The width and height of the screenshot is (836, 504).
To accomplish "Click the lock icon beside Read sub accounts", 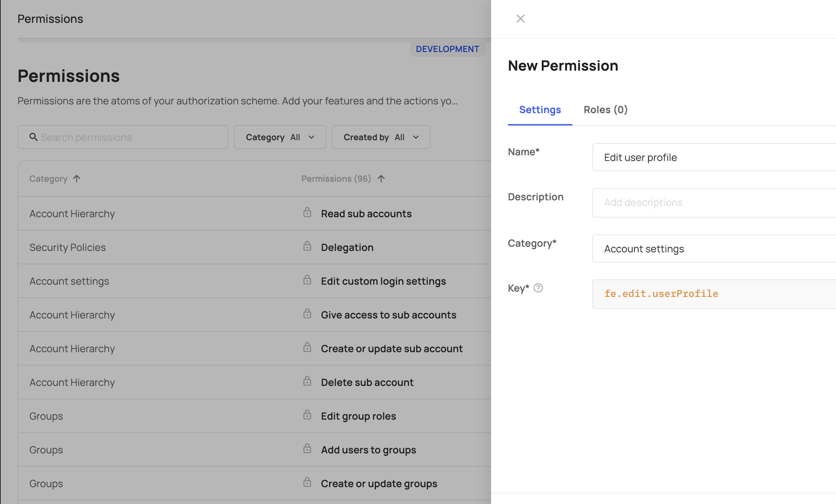I will pyautogui.click(x=307, y=213).
